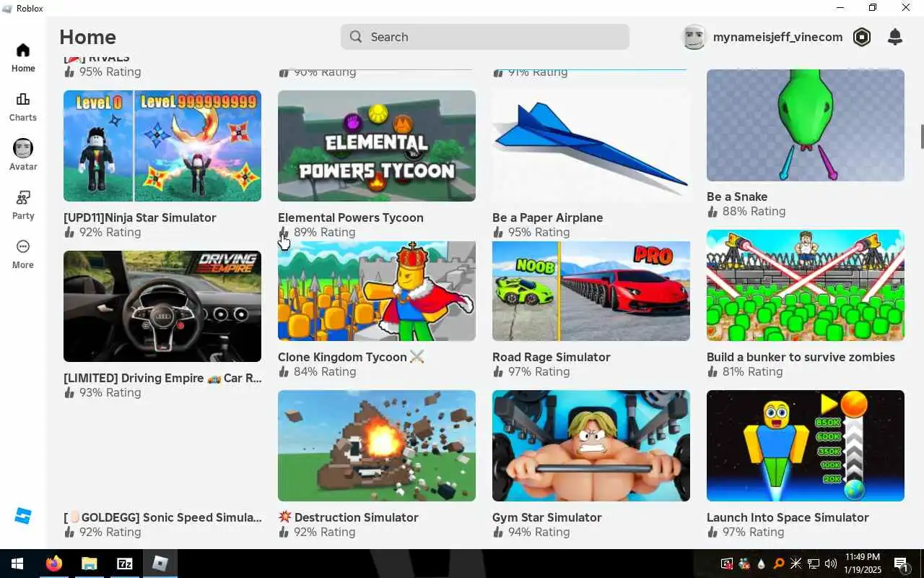
Task: Open the Build a bunker zombies thumbnail
Action: pos(806,285)
